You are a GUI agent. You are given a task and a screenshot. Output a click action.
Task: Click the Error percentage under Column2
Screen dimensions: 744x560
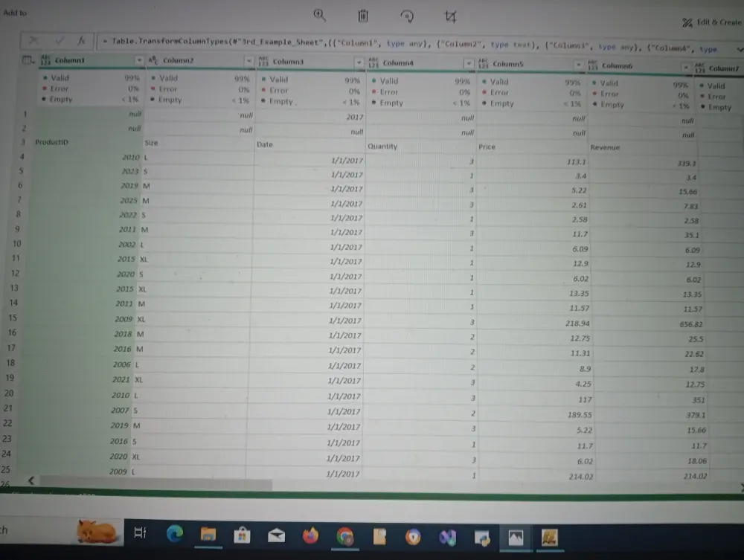point(244,90)
